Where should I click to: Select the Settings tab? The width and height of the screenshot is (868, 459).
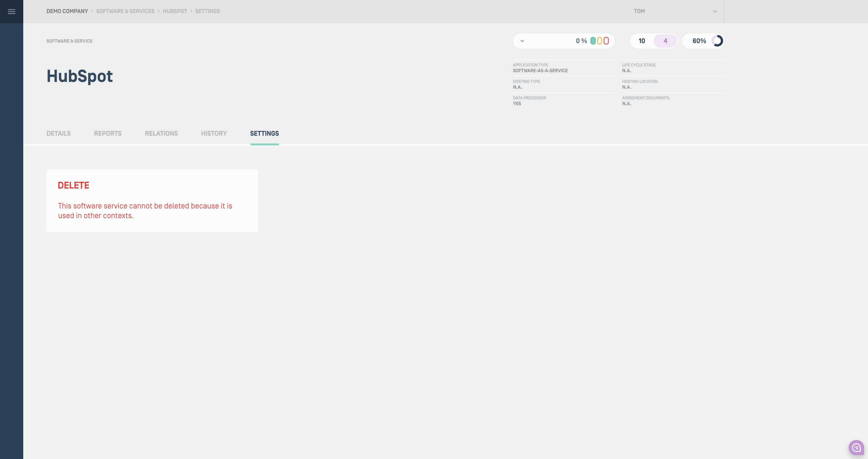pyautogui.click(x=264, y=134)
